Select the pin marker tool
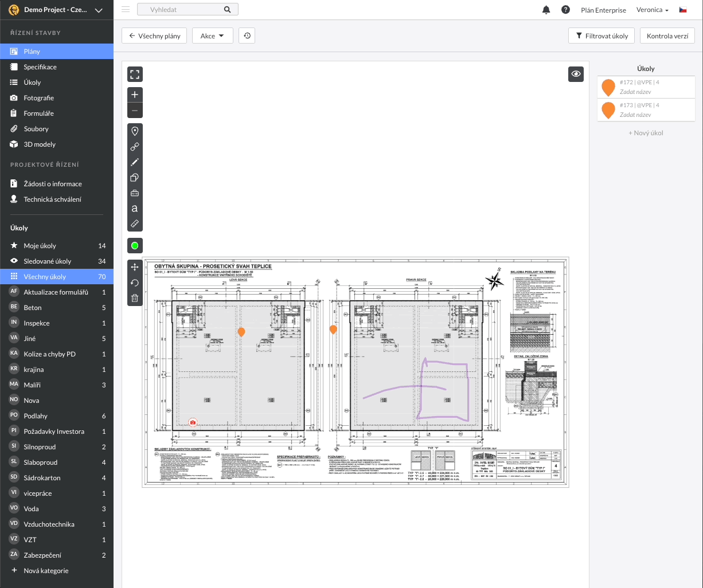703x588 pixels. pyautogui.click(x=135, y=131)
